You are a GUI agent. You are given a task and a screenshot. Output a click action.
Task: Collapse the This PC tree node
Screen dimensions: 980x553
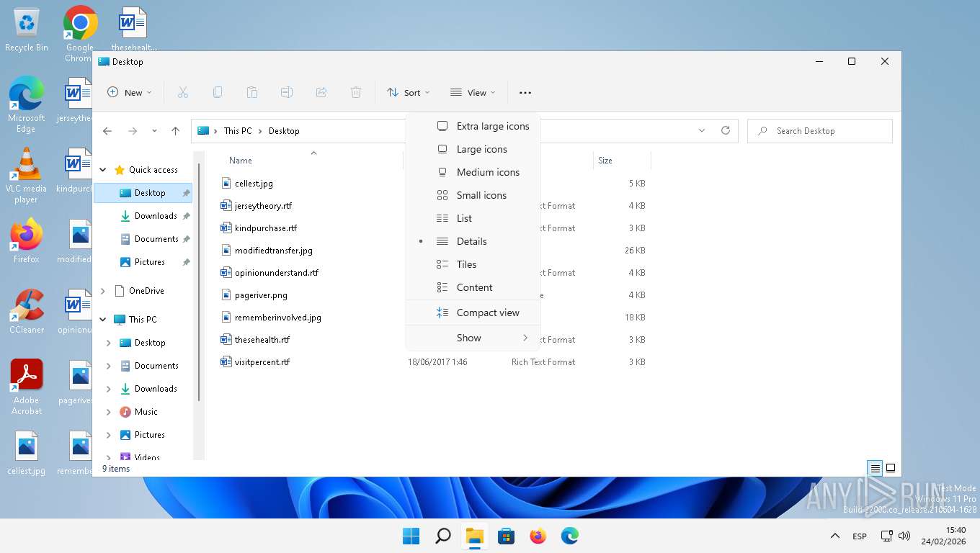click(103, 319)
